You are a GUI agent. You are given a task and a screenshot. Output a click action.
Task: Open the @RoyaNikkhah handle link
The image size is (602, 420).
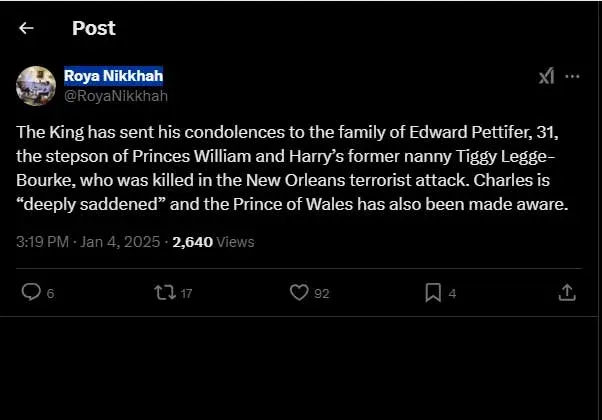(116, 96)
